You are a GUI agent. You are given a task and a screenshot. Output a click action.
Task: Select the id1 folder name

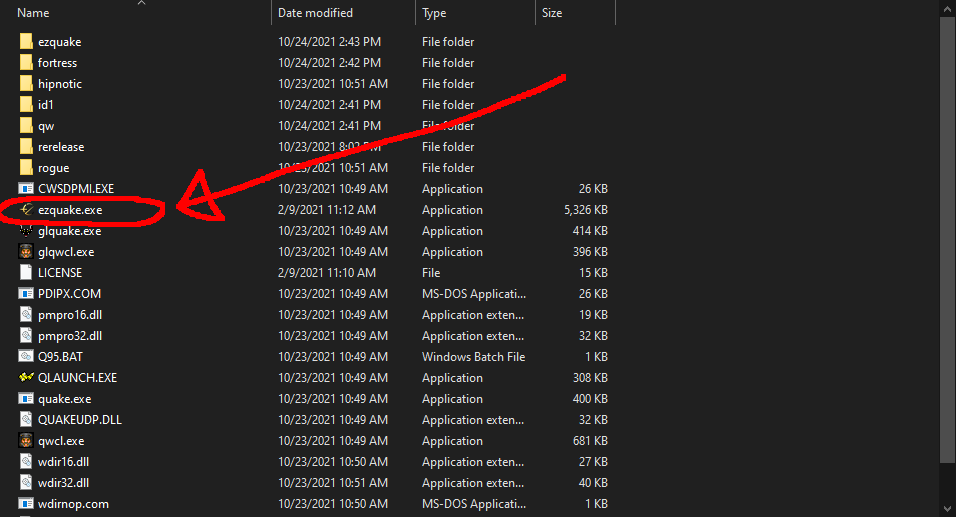click(46, 105)
